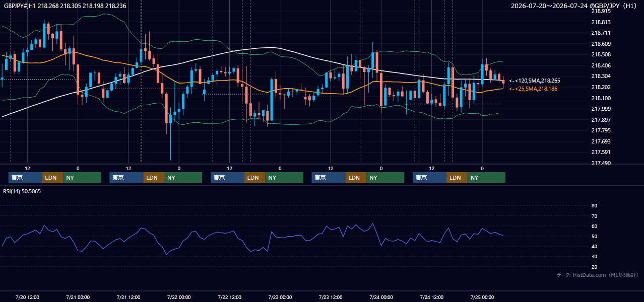Select the 7/23 12:00 time label

point(331,297)
